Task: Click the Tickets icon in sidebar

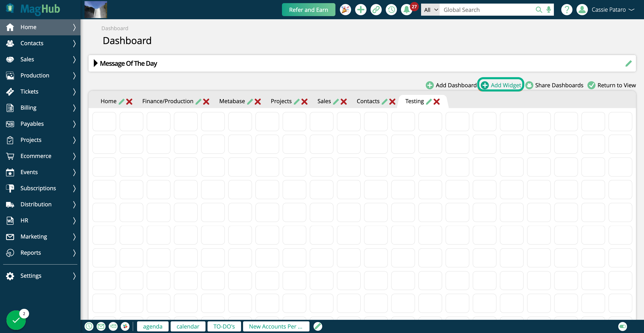Action: 10,91
